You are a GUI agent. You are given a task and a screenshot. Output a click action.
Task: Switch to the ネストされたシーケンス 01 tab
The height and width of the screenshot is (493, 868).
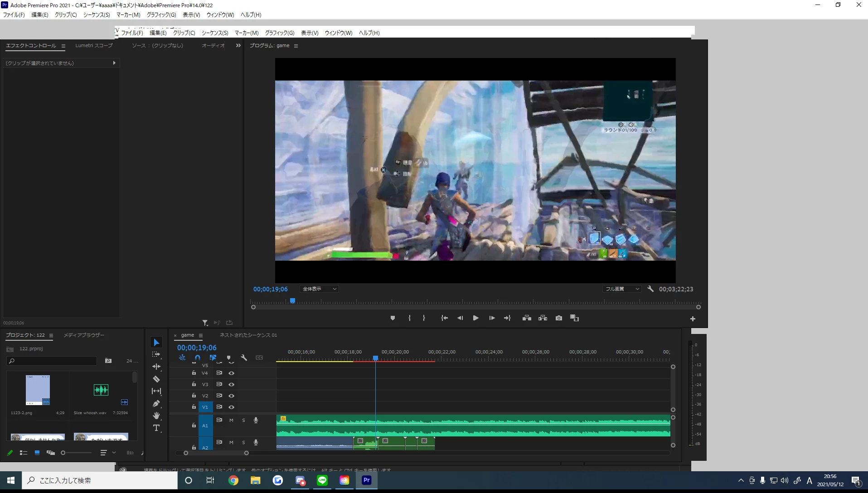point(248,335)
